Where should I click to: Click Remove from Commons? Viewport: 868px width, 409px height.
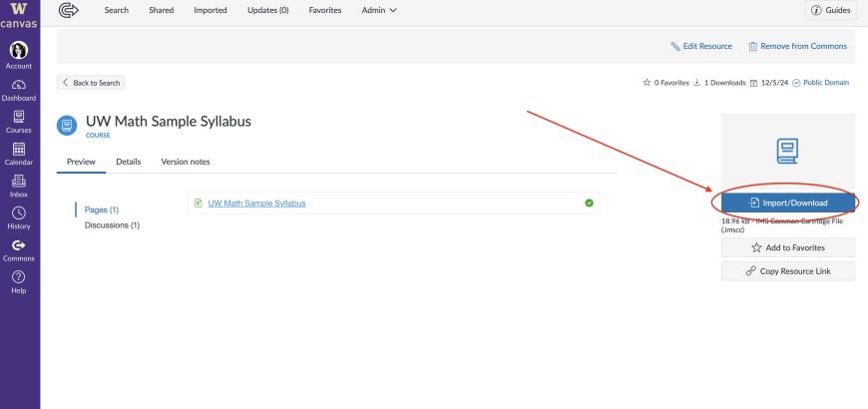tap(798, 46)
